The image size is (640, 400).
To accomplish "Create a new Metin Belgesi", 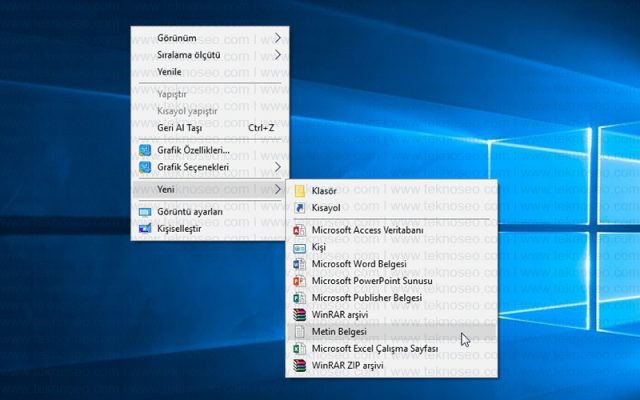I will coord(391,331).
